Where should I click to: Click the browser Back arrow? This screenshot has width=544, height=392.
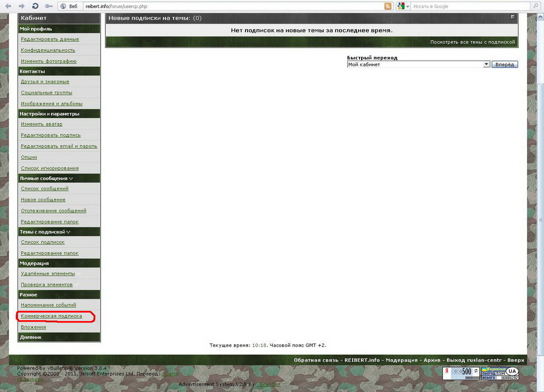point(8,6)
